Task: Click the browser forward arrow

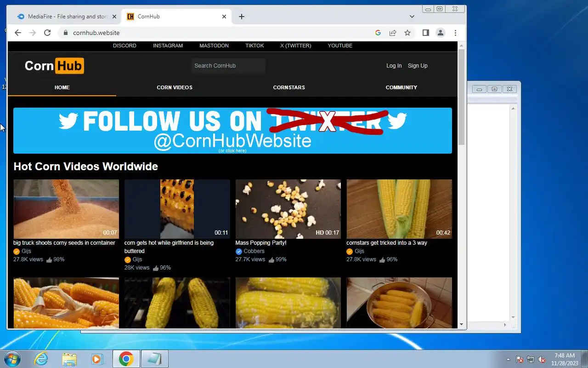Action: 32,33
